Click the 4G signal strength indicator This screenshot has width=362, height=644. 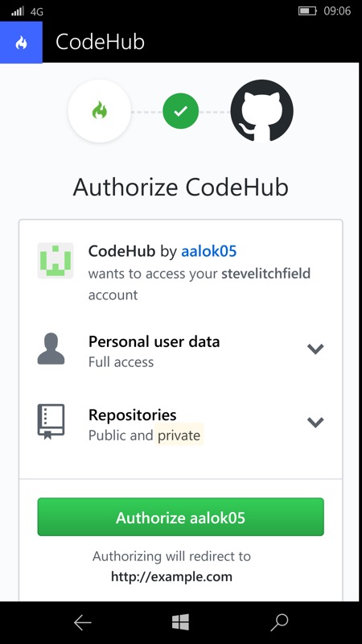[x=27, y=11]
